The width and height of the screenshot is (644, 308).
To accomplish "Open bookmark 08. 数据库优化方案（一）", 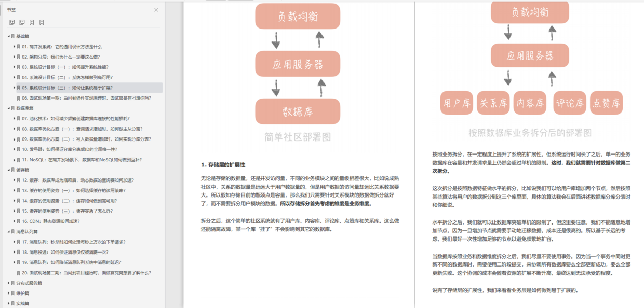I will [82, 129].
